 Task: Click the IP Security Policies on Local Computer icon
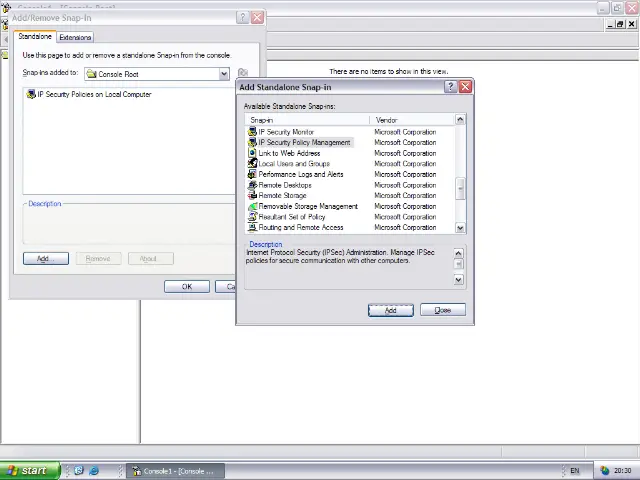click(31, 94)
